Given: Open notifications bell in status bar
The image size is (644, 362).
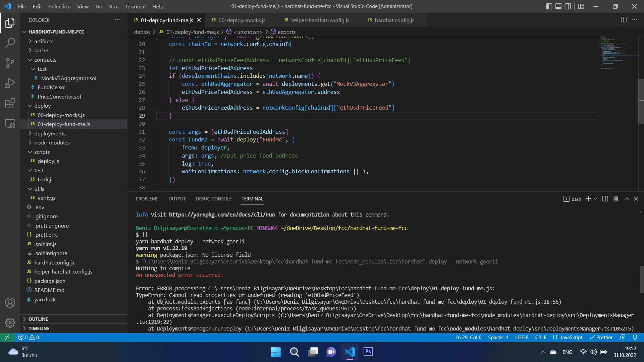Looking at the screenshot, I should [635, 337].
